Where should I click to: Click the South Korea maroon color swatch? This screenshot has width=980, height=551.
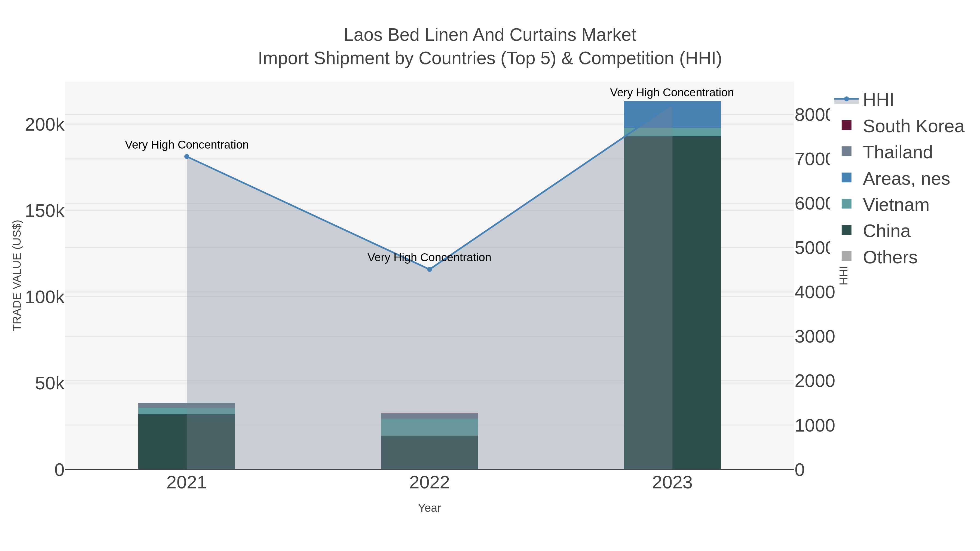click(846, 125)
